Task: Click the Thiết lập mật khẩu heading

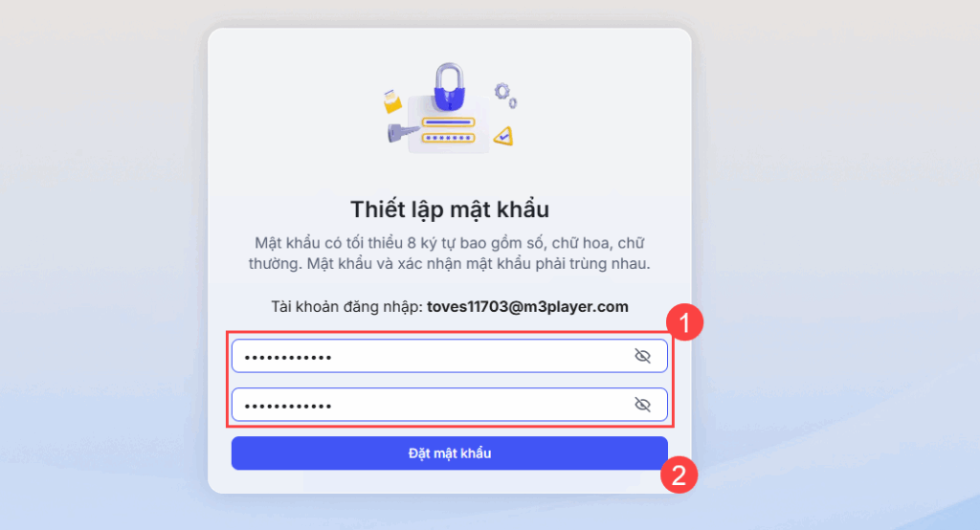Action: click(450, 210)
